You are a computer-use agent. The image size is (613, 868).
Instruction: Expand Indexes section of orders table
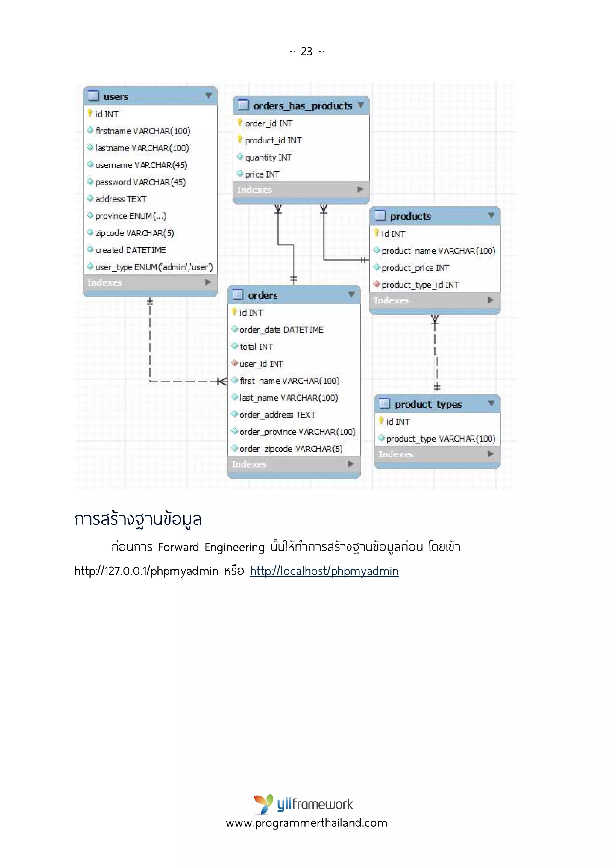[x=350, y=464]
